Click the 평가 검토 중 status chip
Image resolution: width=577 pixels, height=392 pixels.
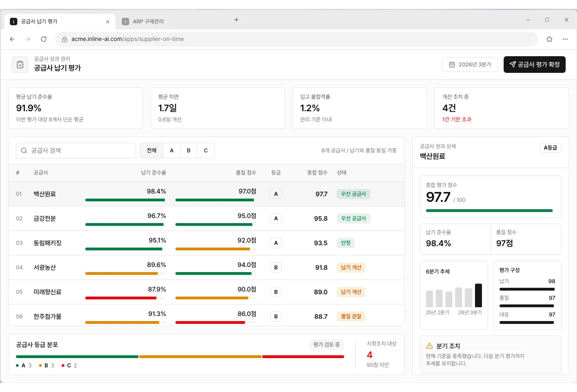click(327, 345)
